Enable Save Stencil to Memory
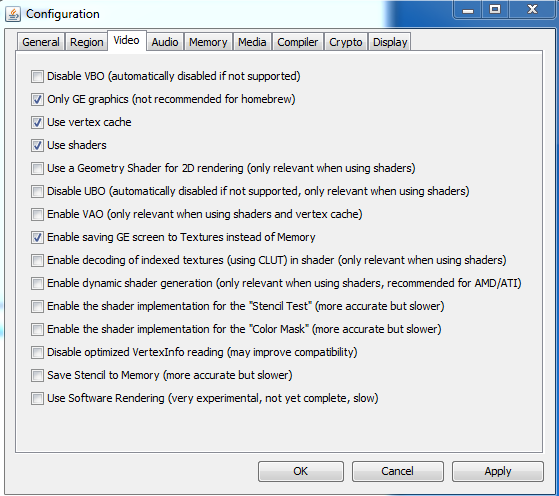559x496 pixels. [x=37, y=375]
